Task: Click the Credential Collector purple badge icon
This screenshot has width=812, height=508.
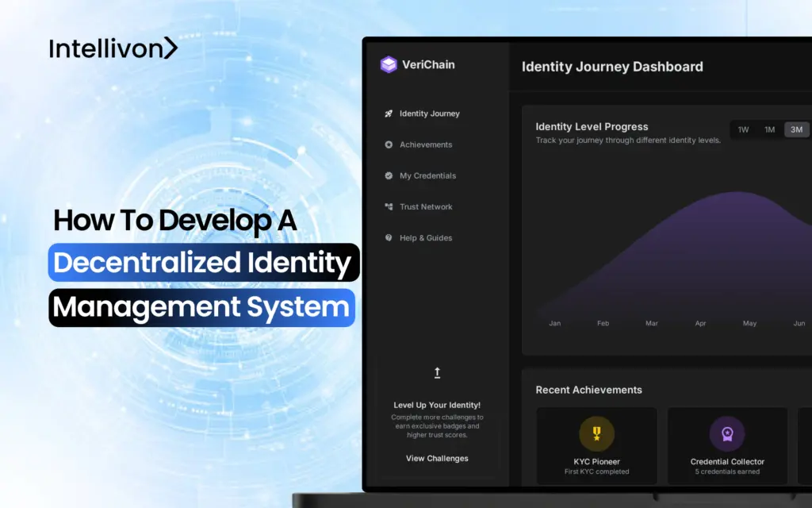Action: click(727, 434)
